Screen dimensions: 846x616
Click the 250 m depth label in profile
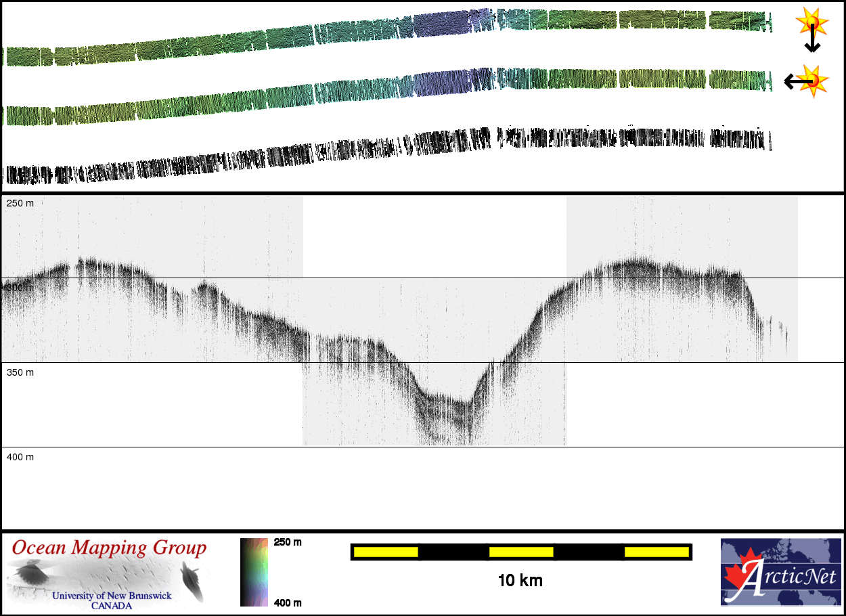(20, 203)
